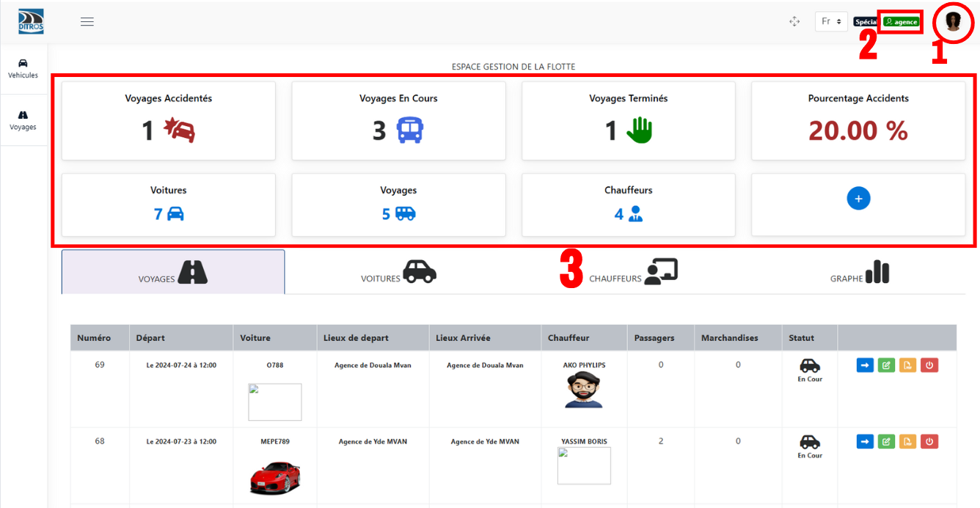Open the hamburger menu in the header
This screenshot has height=508, width=980.
click(87, 22)
